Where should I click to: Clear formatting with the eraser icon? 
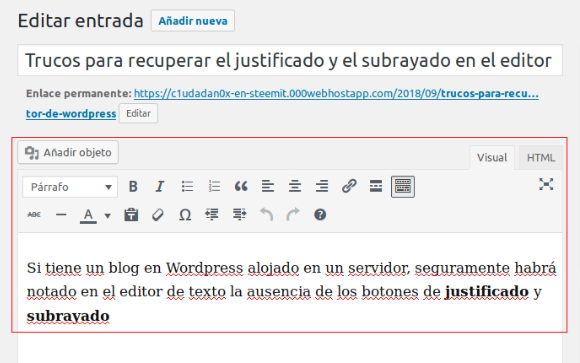(158, 215)
